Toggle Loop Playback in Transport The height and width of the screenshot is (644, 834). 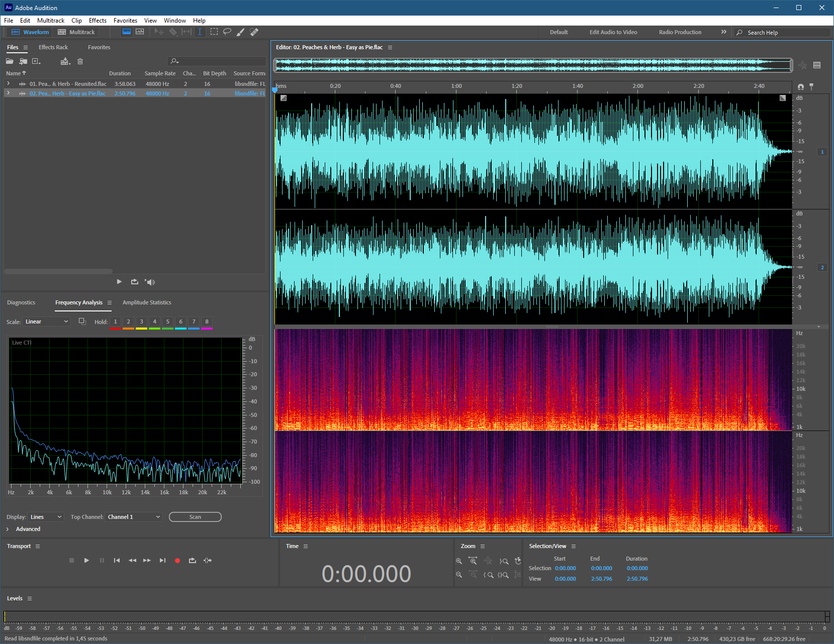click(192, 560)
